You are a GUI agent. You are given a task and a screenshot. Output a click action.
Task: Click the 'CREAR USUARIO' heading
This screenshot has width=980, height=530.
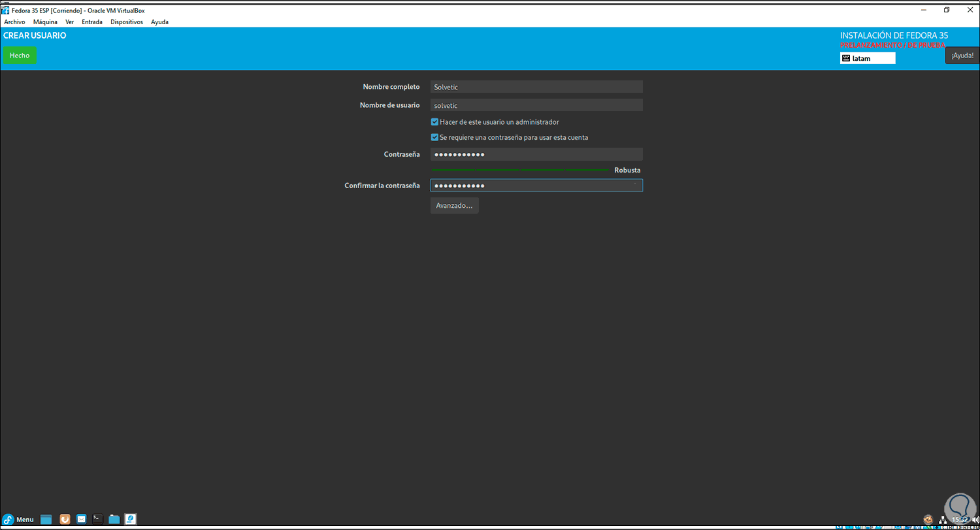[x=35, y=36]
